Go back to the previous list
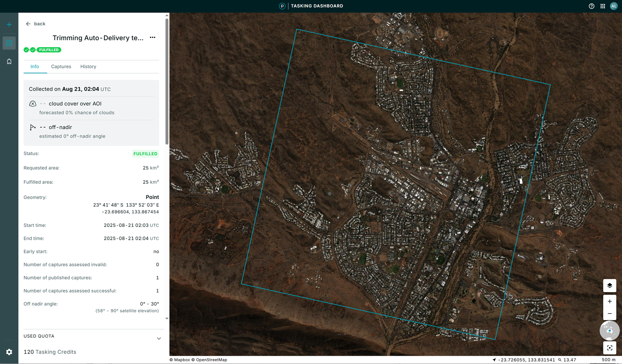This screenshot has height=364, width=622. [x=36, y=24]
